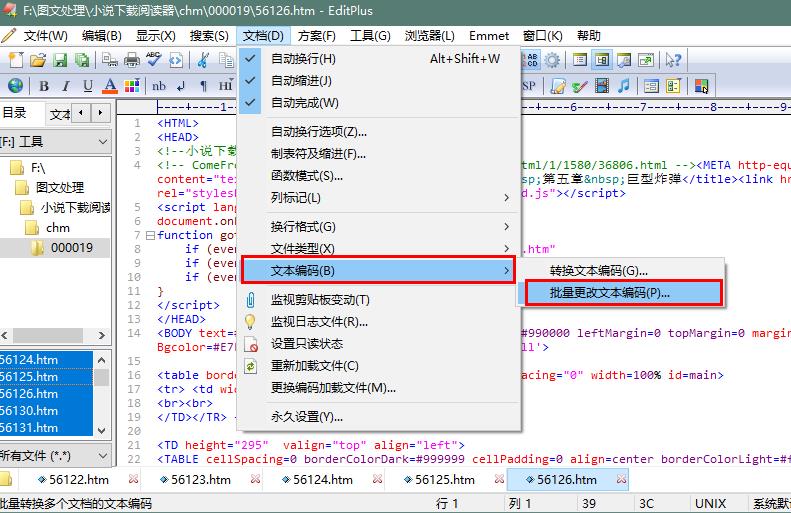Open the 文件(W) menu

pos(45,36)
